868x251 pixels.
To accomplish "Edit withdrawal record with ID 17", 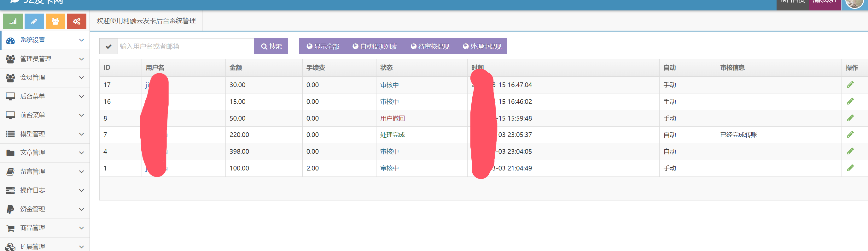I will tap(850, 85).
